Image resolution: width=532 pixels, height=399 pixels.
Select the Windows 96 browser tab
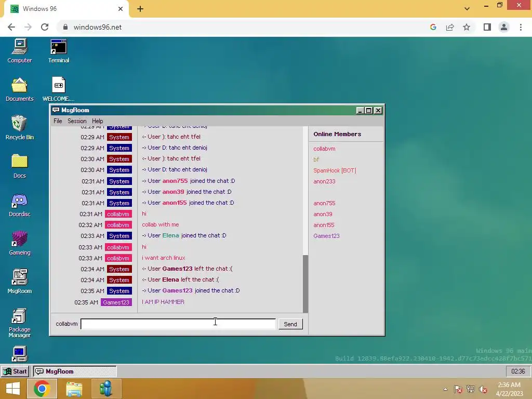[66, 9]
